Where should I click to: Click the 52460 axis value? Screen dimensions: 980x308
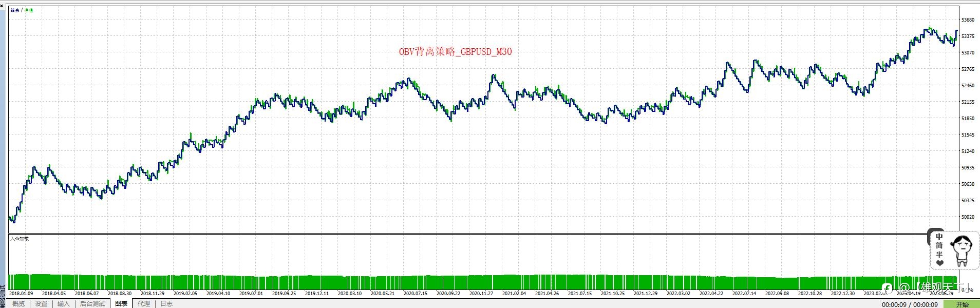coord(968,86)
